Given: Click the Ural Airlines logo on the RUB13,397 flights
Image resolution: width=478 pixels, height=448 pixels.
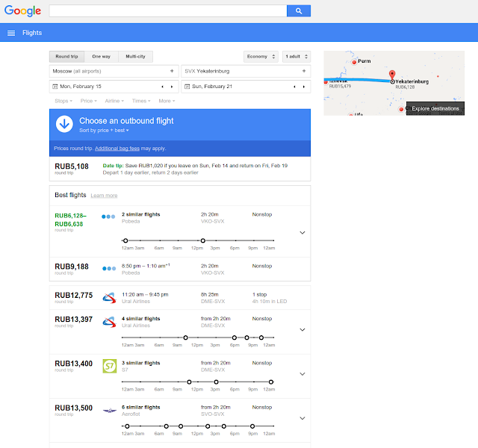Looking at the screenshot, I should point(109,322).
